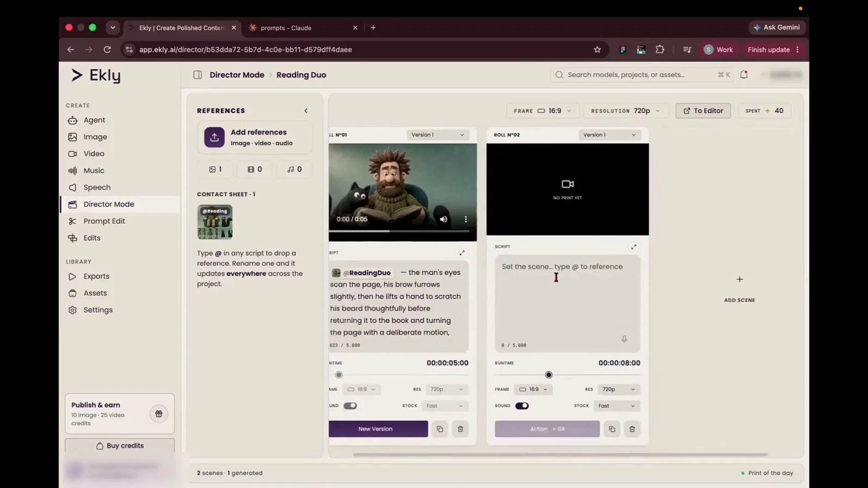Open Roll 02 Version 1 dropdown
Image resolution: width=868 pixels, height=488 pixels.
[x=609, y=134]
